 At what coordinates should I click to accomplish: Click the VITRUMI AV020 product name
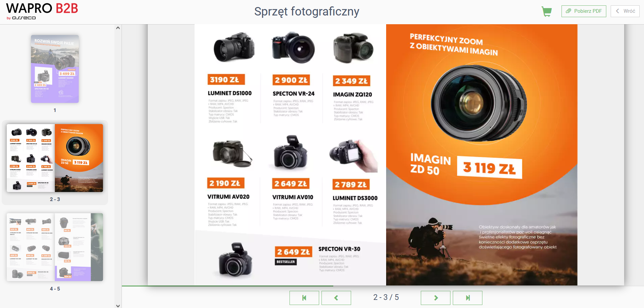tap(228, 197)
